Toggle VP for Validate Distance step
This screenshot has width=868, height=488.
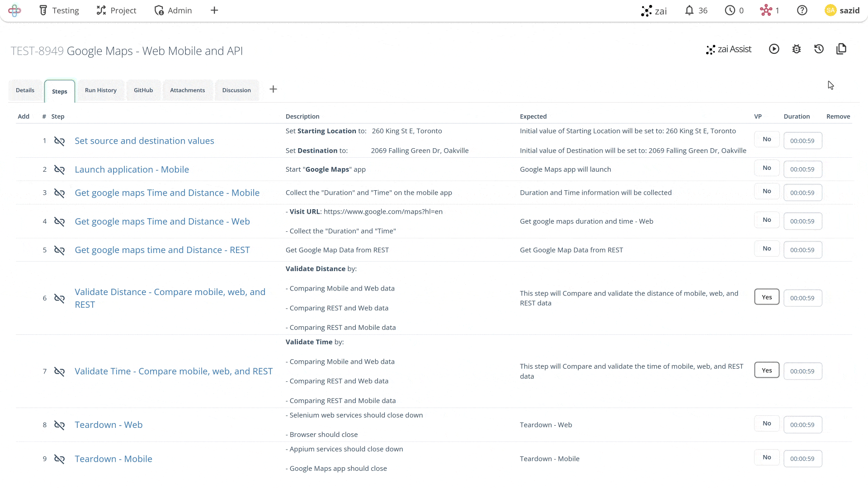click(x=767, y=297)
